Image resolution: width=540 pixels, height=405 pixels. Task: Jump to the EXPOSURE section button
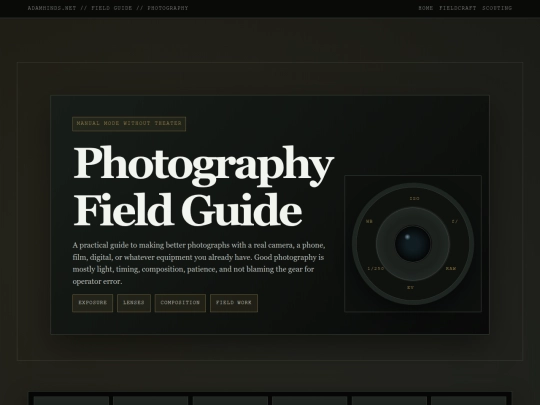click(x=93, y=303)
